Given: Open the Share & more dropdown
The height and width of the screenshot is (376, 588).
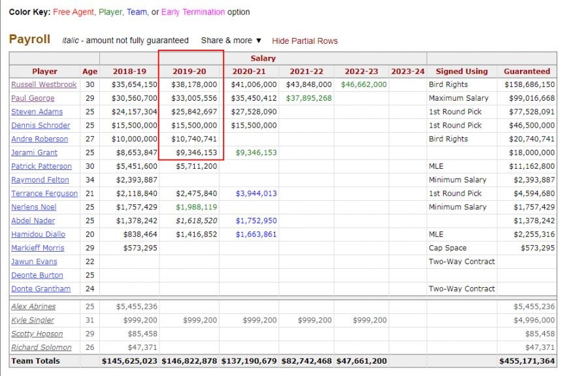Looking at the screenshot, I should tap(231, 41).
